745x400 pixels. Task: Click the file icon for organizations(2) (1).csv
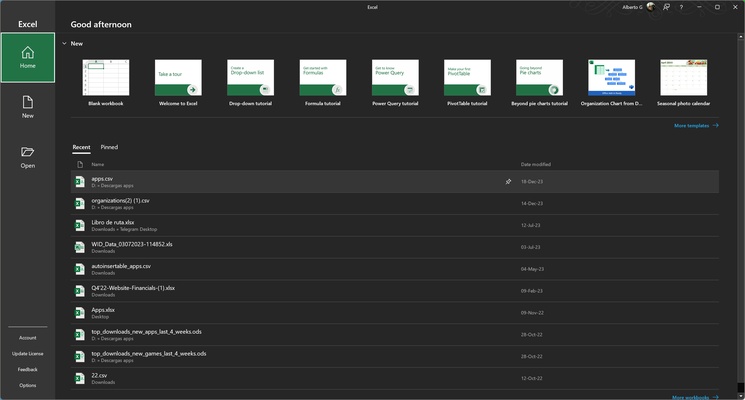tap(80, 203)
